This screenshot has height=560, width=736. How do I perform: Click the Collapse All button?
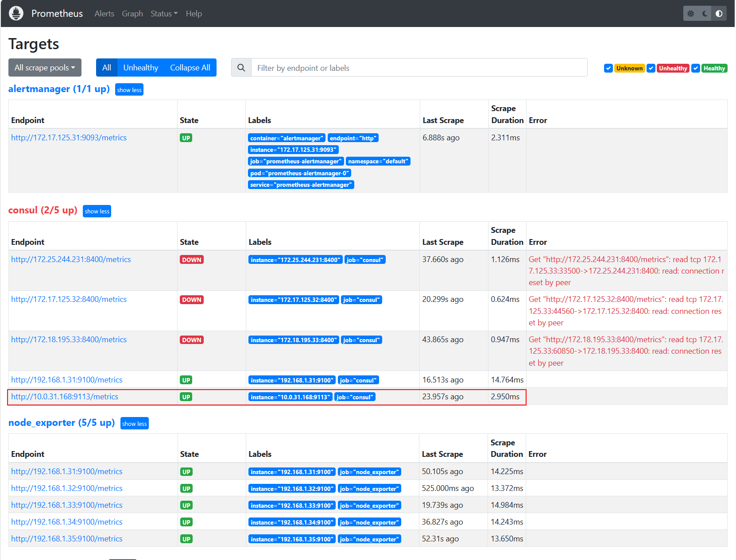tap(190, 68)
